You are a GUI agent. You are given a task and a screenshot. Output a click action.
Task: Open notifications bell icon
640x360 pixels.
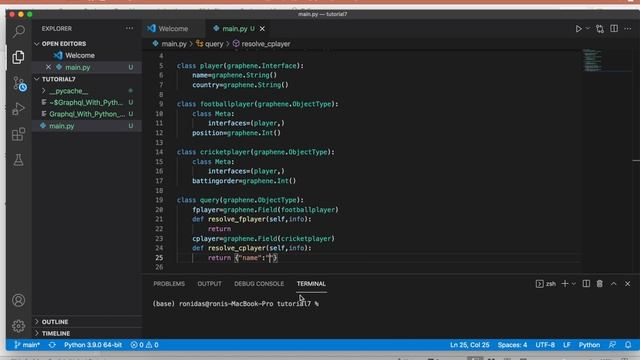pyautogui.click(x=628, y=345)
